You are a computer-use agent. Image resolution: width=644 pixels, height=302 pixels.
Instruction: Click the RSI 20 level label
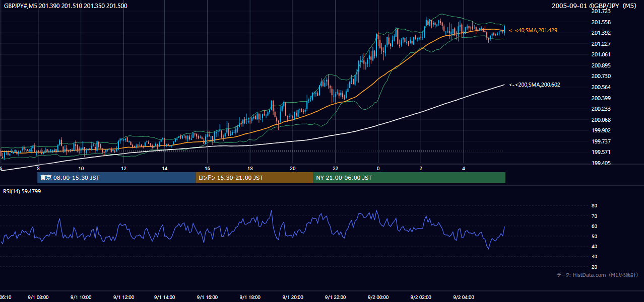tap(594, 267)
